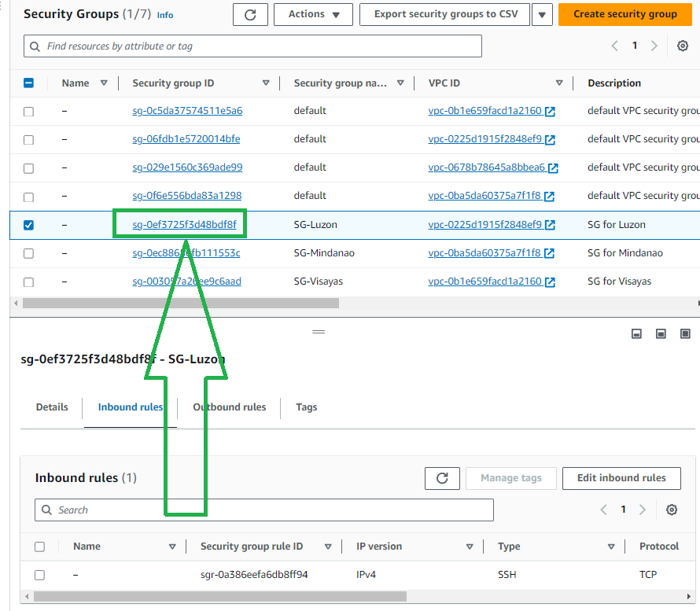Click Export security groups to CSV
The height and width of the screenshot is (611, 700).
click(444, 15)
